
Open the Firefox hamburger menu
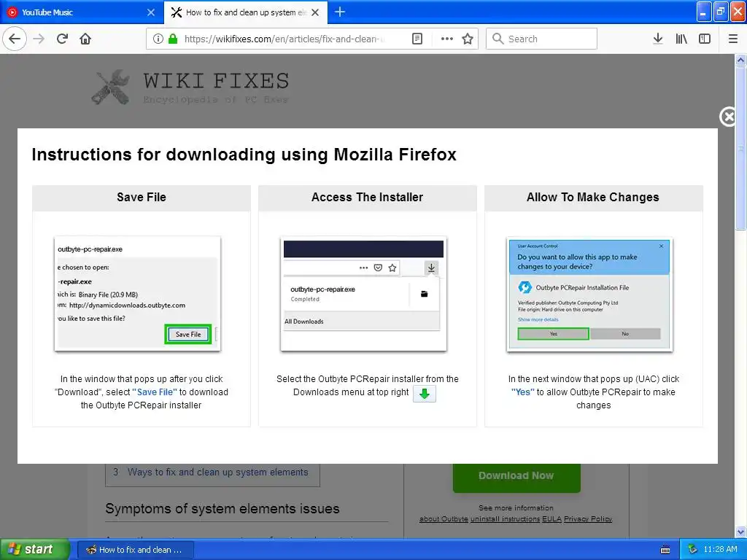(x=732, y=39)
